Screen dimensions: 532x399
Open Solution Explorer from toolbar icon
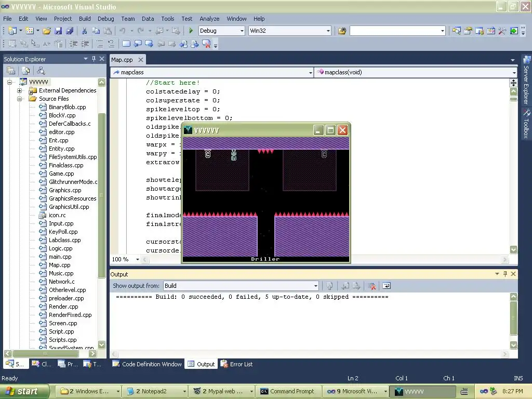coord(457,31)
